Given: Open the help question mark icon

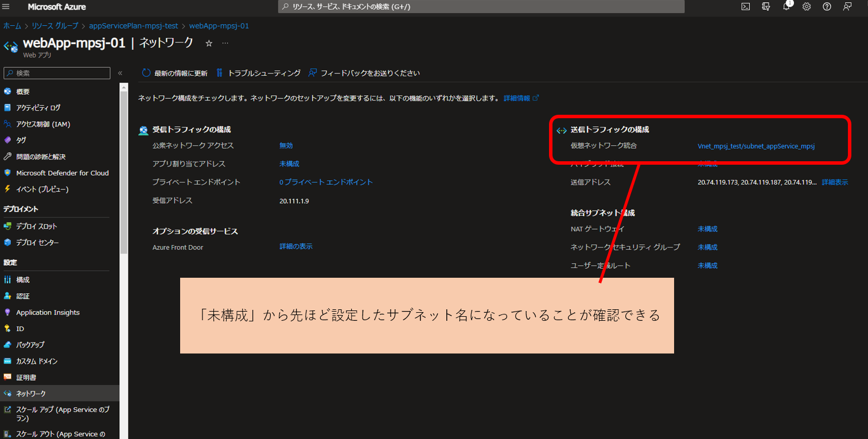Looking at the screenshot, I should point(827,7).
